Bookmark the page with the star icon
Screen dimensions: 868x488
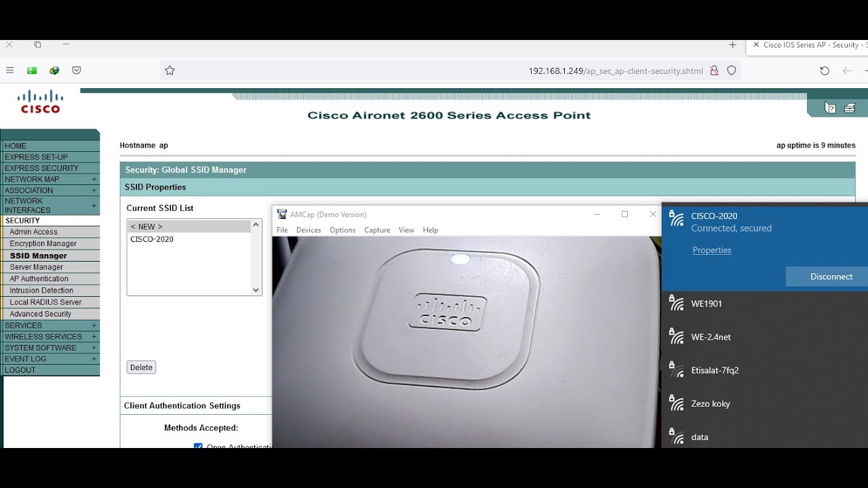coord(170,70)
